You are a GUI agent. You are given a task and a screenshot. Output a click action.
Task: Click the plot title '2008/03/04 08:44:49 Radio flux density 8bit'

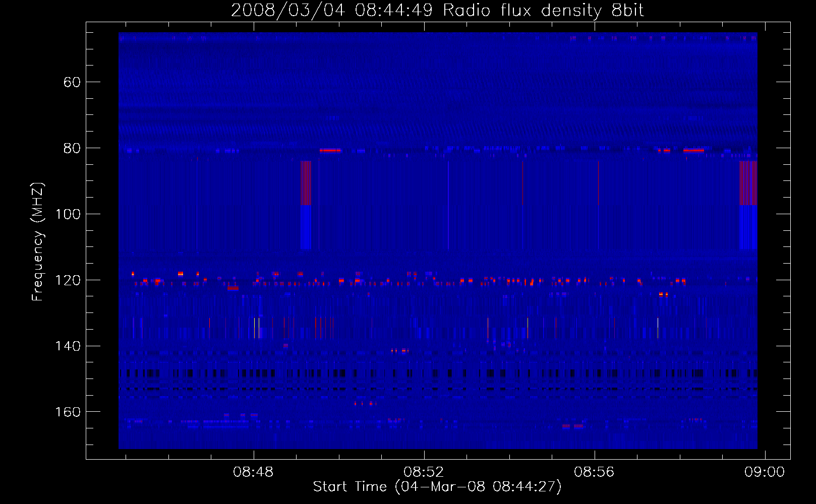[437, 11]
